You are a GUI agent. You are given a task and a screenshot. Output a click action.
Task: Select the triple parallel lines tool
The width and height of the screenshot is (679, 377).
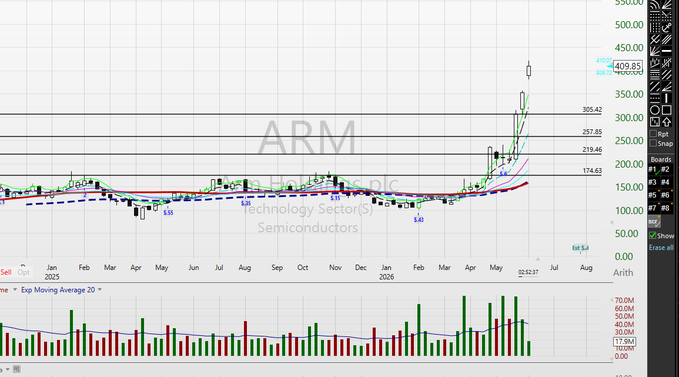(x=666, y=39)
